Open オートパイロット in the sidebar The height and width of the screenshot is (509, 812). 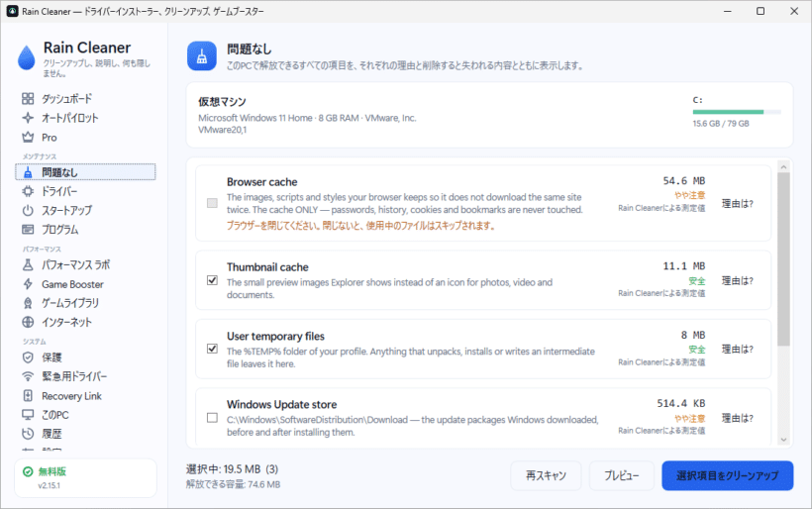85,118
